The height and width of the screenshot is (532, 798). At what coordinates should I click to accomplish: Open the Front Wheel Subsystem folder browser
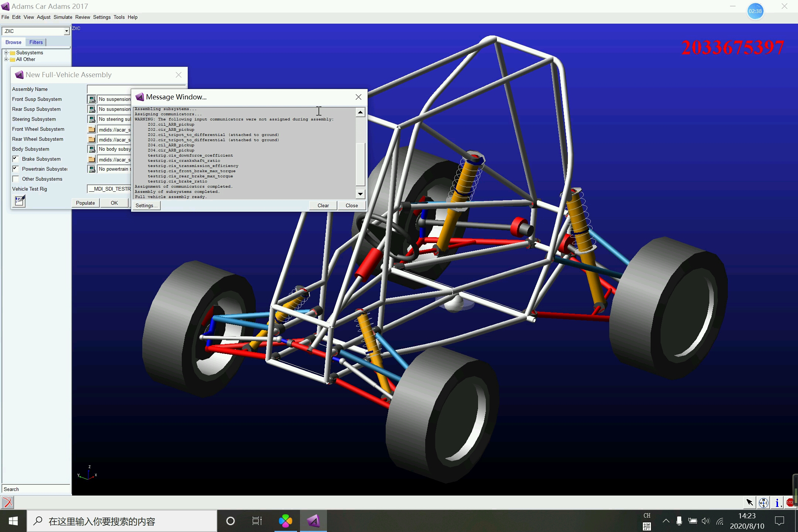pyautogui.click(x=91, y=129)
